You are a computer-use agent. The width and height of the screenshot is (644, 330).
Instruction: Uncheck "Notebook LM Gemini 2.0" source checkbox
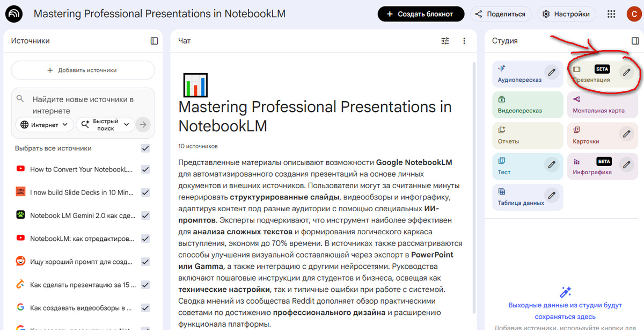tap(145, 216)
